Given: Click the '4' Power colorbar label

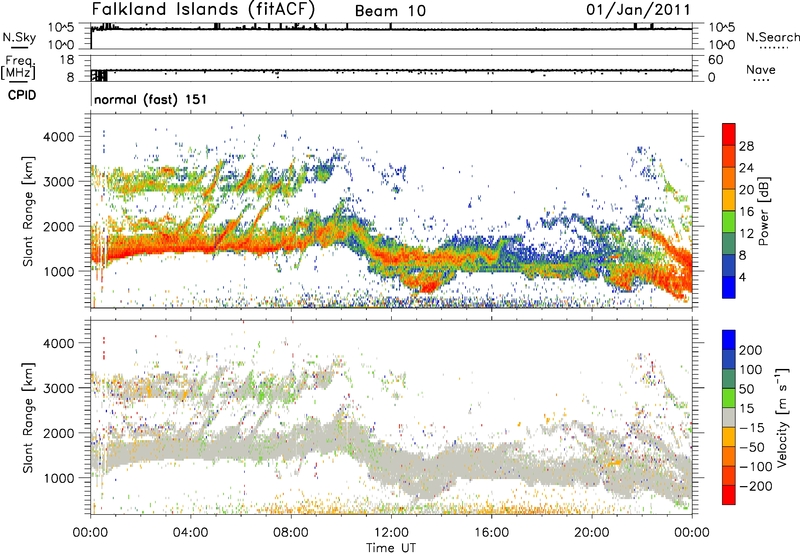Looking at the screenshot, I should tap(742, 277).
